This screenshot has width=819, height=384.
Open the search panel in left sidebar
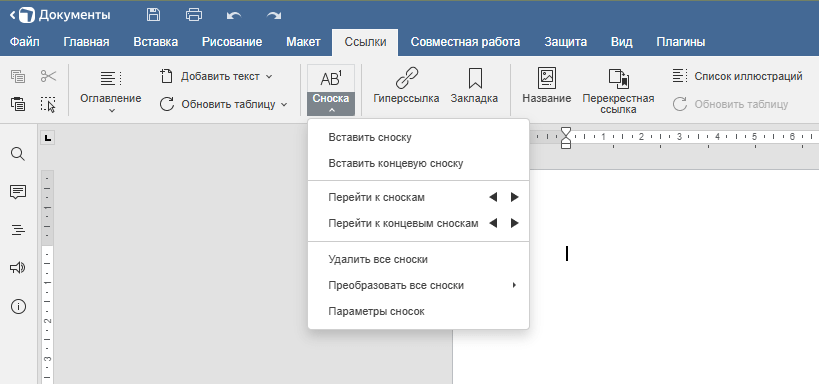click(x=18, y=154)
